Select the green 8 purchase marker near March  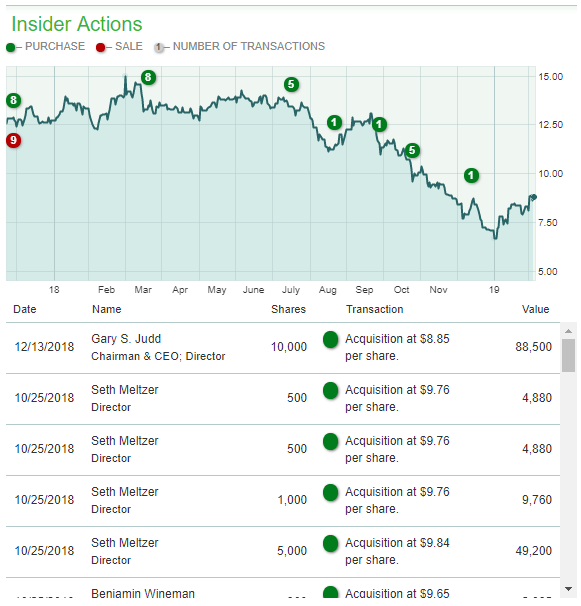coord(148,77)
